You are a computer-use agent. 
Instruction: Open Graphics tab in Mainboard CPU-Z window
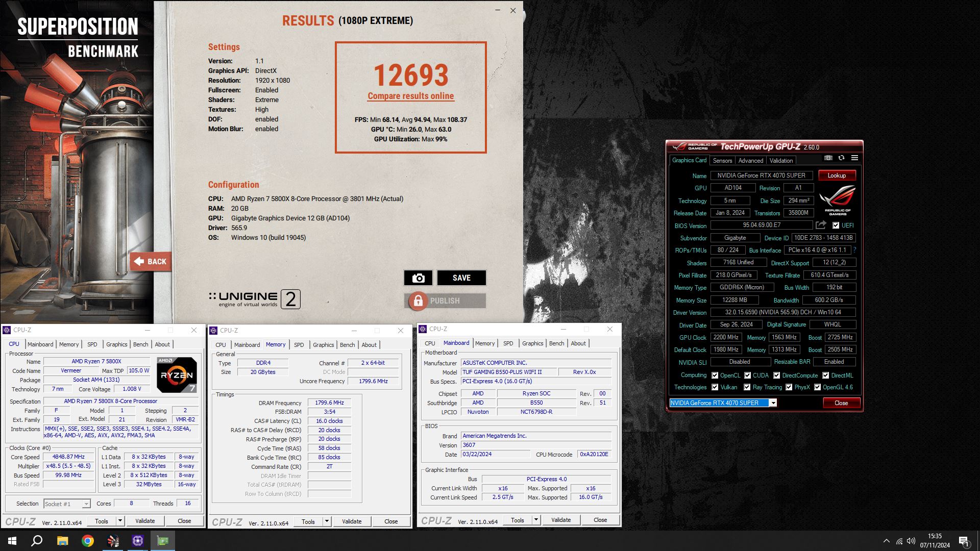(532, 343)
